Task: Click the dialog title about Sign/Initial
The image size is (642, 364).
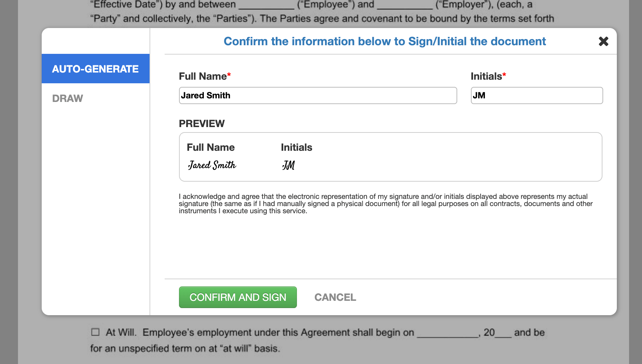Action: 384,41
